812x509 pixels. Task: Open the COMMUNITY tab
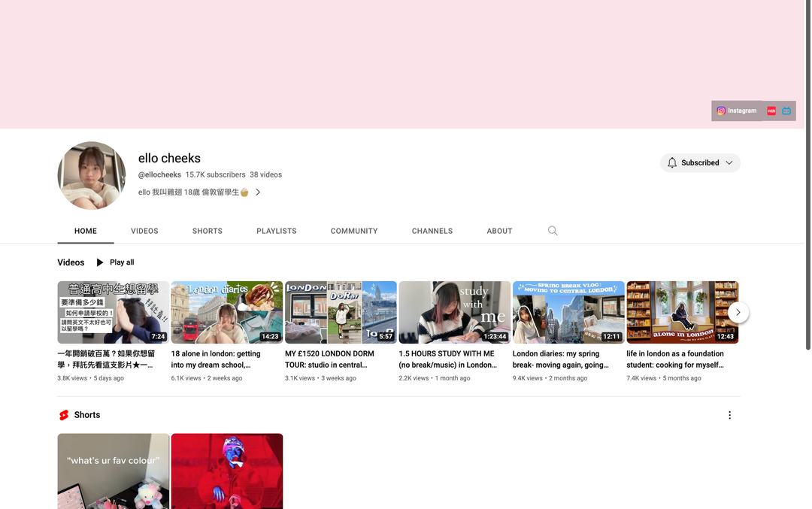[x=354, y=231]
